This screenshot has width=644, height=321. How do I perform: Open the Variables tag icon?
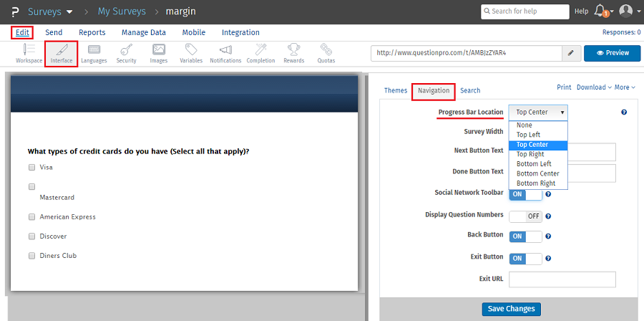coord(191,54)
